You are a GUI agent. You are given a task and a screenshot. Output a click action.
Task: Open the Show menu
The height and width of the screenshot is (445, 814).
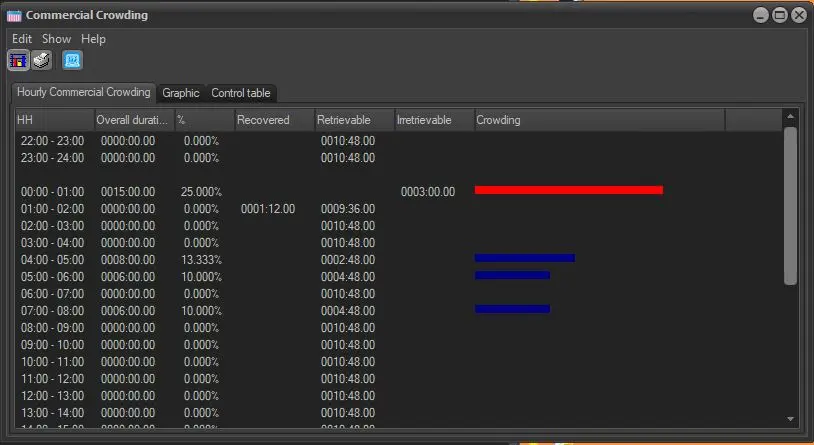56,39
